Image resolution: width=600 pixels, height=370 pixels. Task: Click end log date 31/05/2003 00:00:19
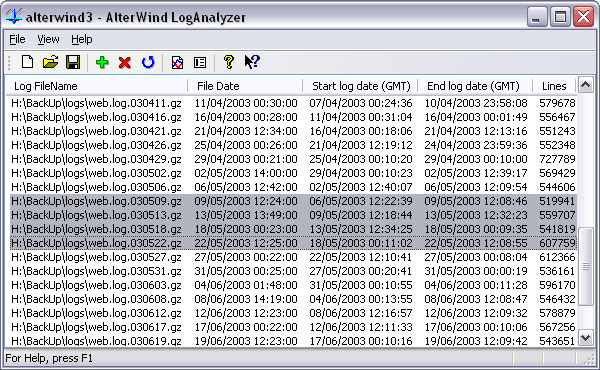(476, 271)
